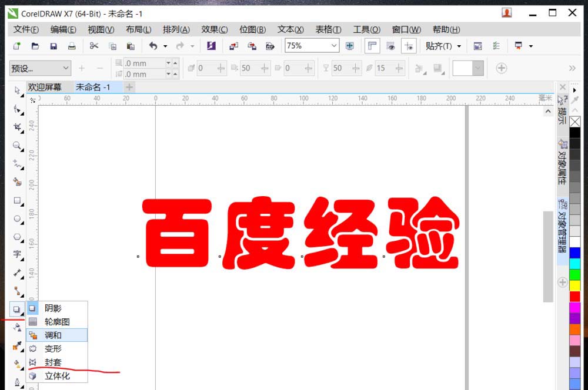
Task: Select the Ellipse tool
Action: (x=17, y=218)
